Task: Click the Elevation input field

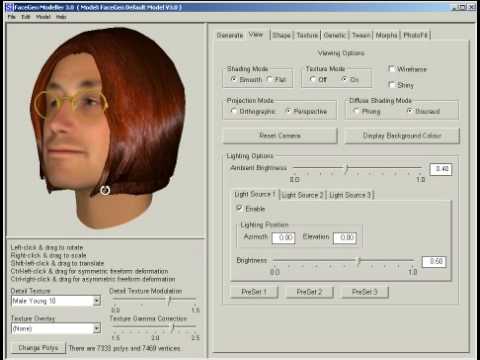Action: tap(345, 238)
